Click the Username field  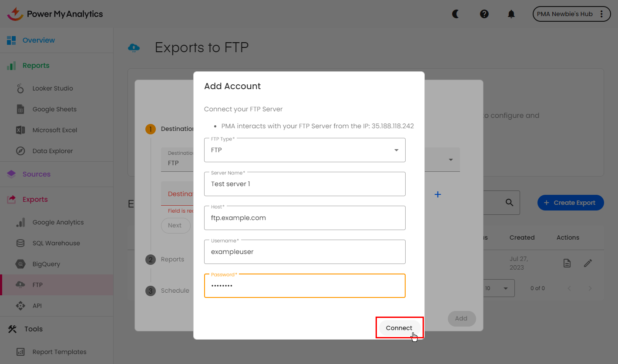(305, 252)
